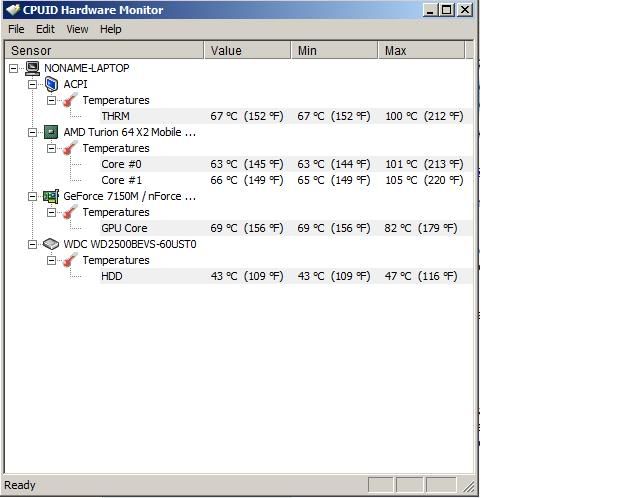Select the THRM sensor row

click(286, 116)
